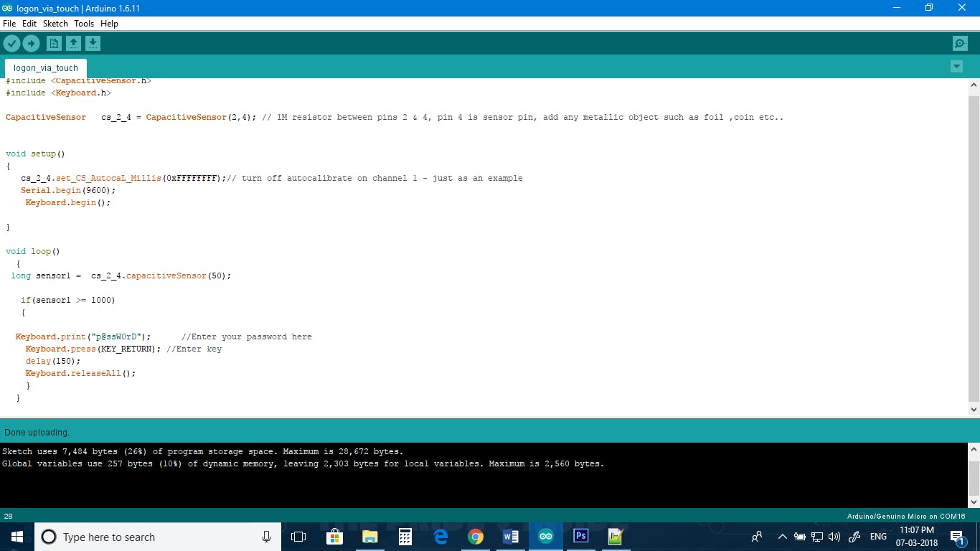The width and height of the screenshot is (980, 551).
Task: Open the Edit menu
Action: [29, 24]
